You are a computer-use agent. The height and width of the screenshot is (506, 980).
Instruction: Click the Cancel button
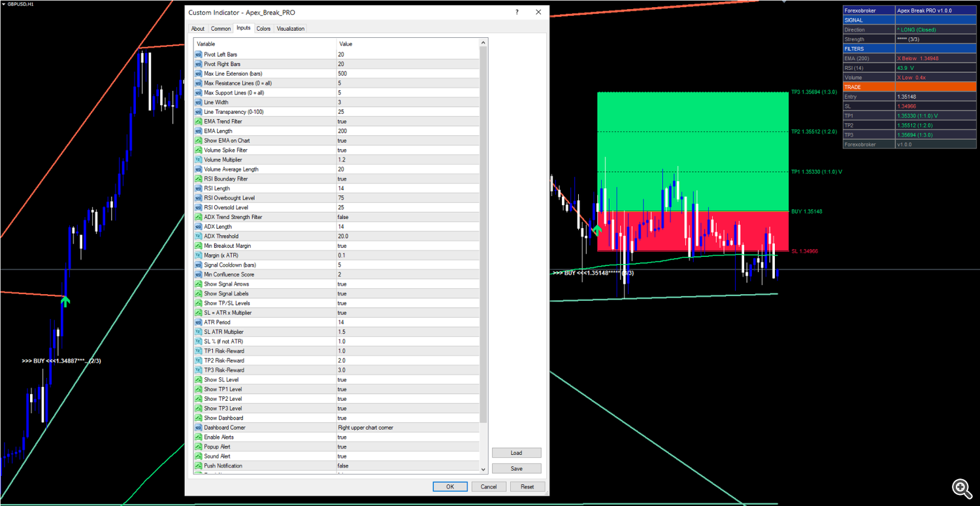[489, 486]
